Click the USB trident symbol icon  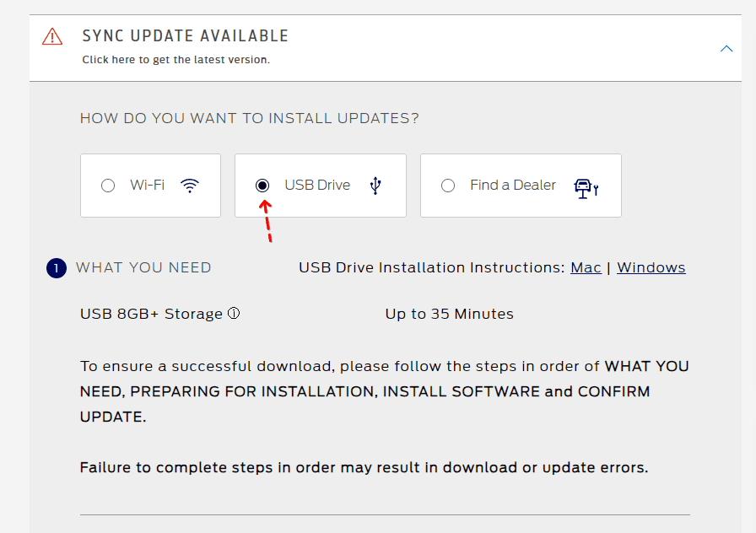click(x=375, y=186)
